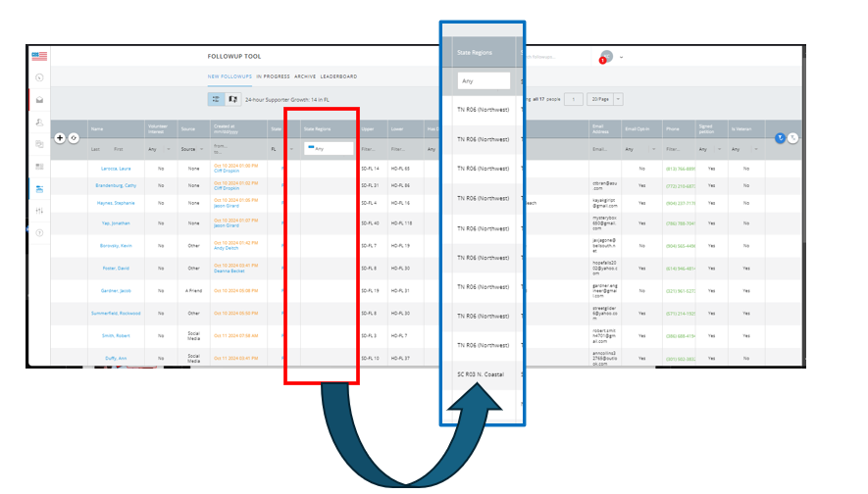Click the user avatar with notification badge

click(607, 57)
